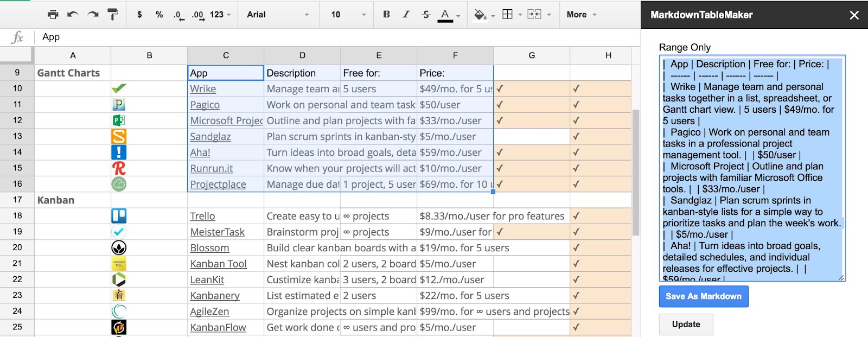This screenshot has height=337, width=868.
Task: Format selection as percent
Action: click(159, 15)
